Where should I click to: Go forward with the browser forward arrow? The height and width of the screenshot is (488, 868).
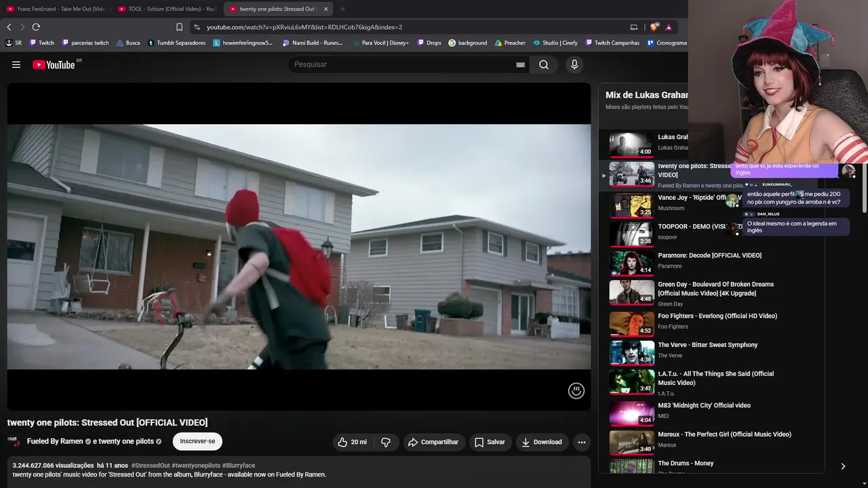click(22, 27)
